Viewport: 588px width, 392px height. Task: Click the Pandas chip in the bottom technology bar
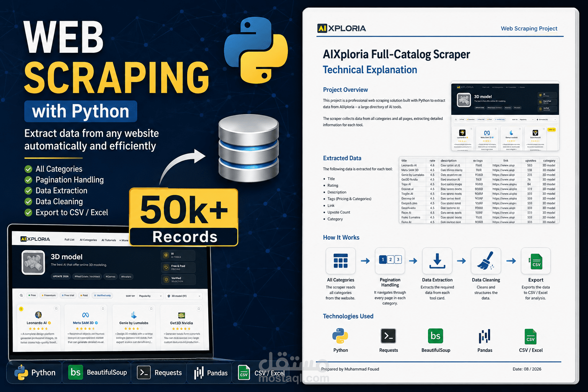210,372
